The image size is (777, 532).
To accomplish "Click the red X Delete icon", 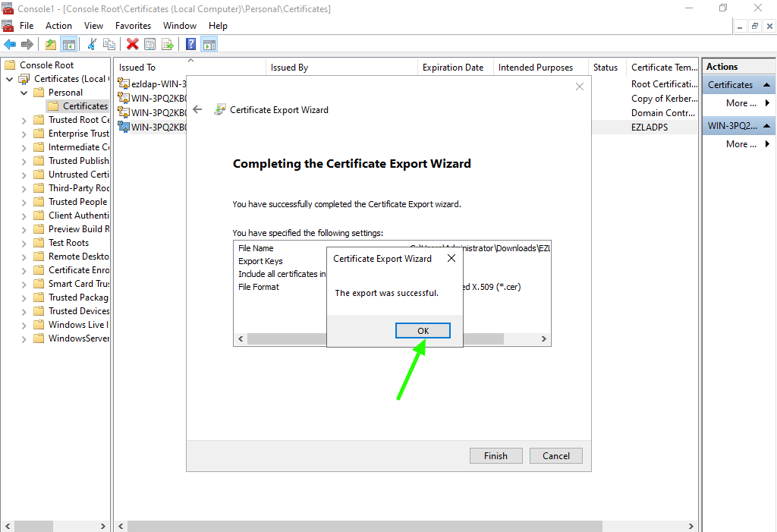I will click(133, 45).
